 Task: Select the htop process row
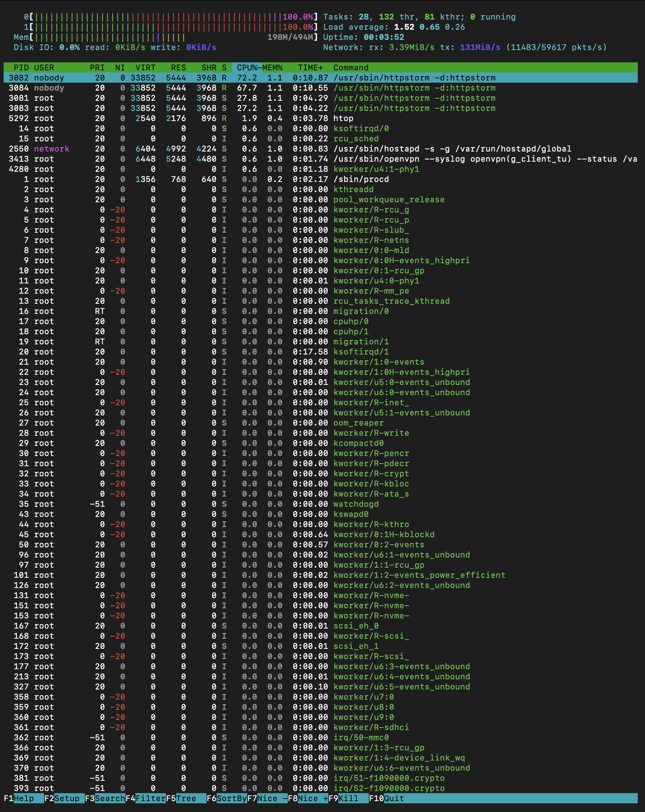[x=343, y=118]
